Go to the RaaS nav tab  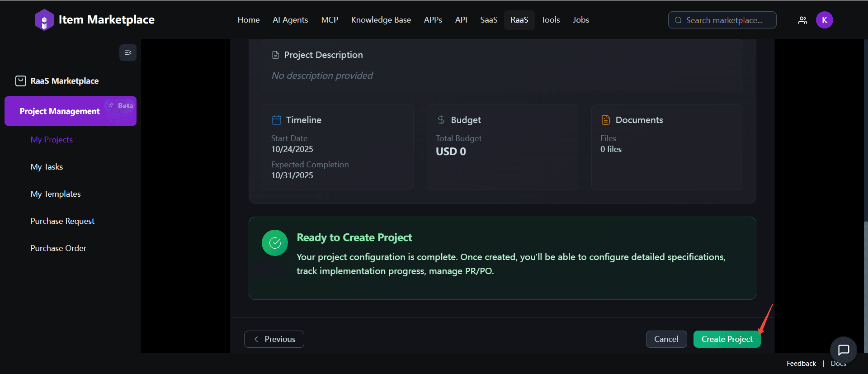click(x=519, y=20)
